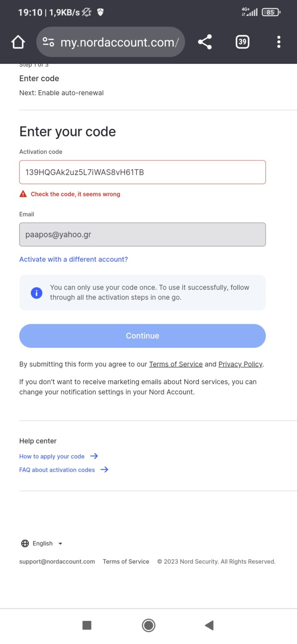Open site info icon in address bar
This screenshot has width=297, height=644.
pyautogui.click(x=48, y=42)
